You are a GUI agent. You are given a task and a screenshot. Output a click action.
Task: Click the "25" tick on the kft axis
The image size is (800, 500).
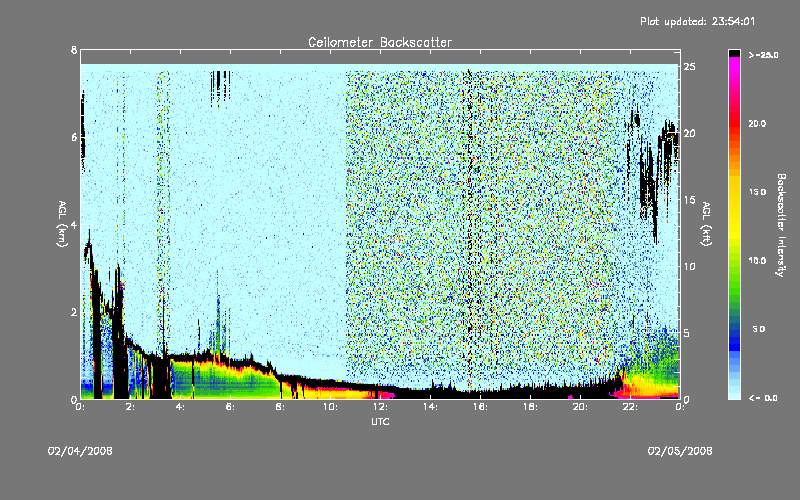(x=689, y=67)
